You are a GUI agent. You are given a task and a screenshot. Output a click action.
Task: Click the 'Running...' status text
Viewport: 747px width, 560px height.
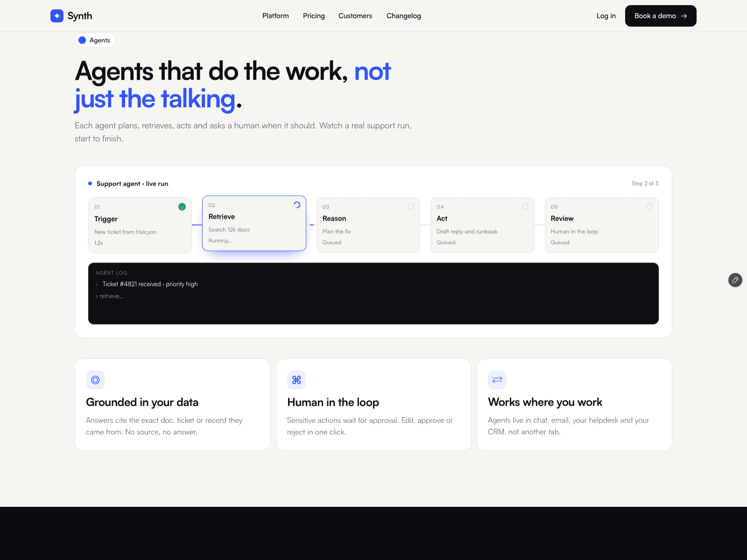pyautogui.click(x=220, y=241)
